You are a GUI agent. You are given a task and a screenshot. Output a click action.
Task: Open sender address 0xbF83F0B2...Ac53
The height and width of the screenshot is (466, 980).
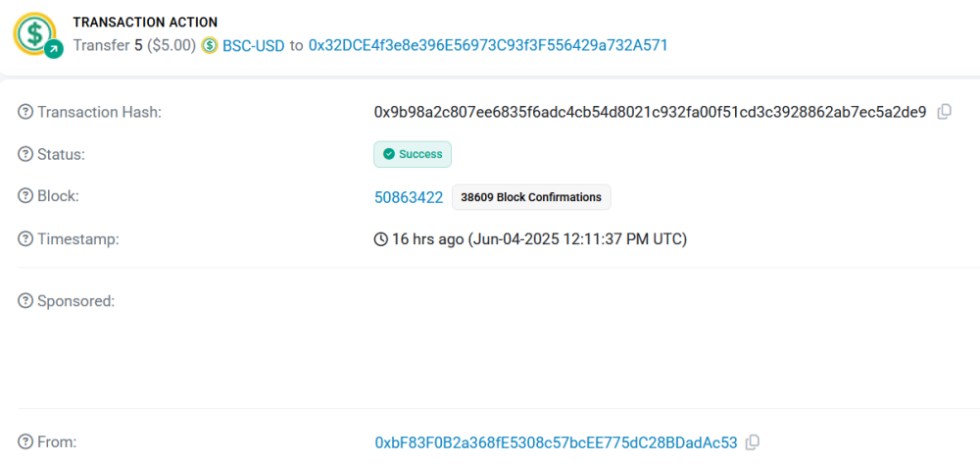pos(557,442)
